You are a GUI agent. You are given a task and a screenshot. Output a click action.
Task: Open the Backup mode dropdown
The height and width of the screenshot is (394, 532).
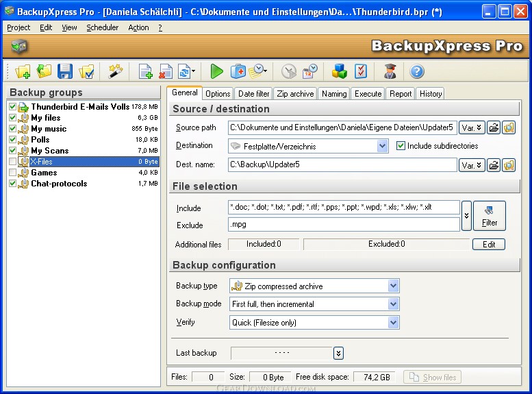[x=393, y=304]
